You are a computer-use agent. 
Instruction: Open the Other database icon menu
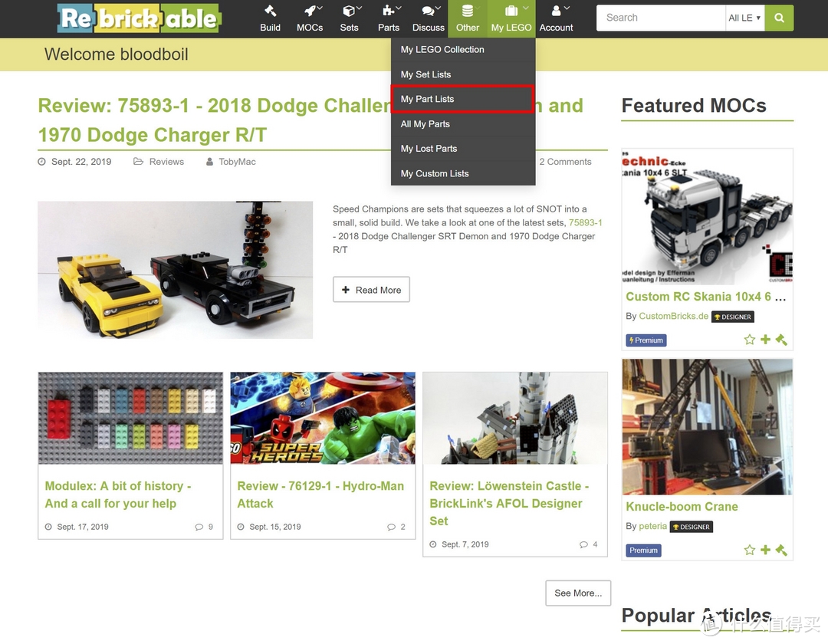(468, 11)
